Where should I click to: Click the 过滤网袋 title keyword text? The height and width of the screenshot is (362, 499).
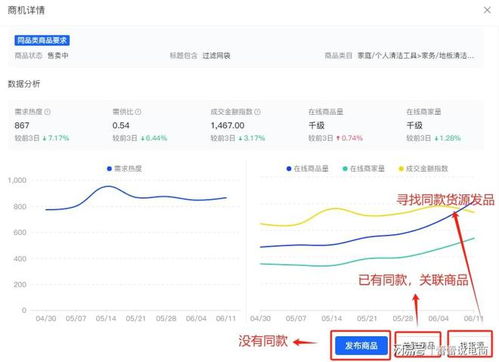(x=216, y=56)
